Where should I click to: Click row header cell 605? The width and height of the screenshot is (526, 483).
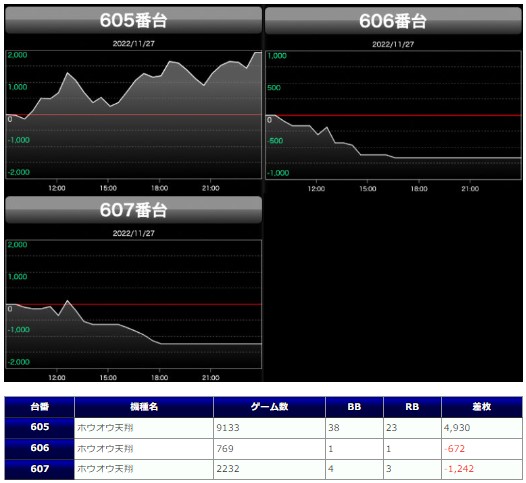tap(40, 428)
